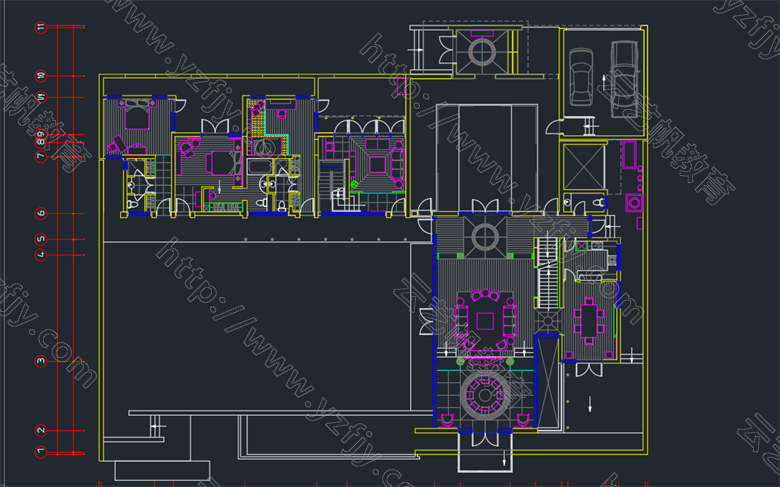Screen dimensions: 780x487
Task: Select the square living room table with armchairs
Action: point(486,319)
